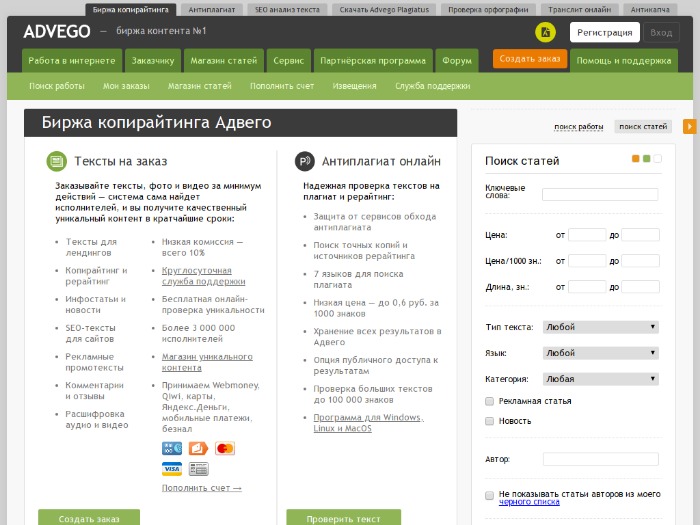Click the orange arrow tab at right edge
This screenshot has width=700, height=525.
point(690,126)
